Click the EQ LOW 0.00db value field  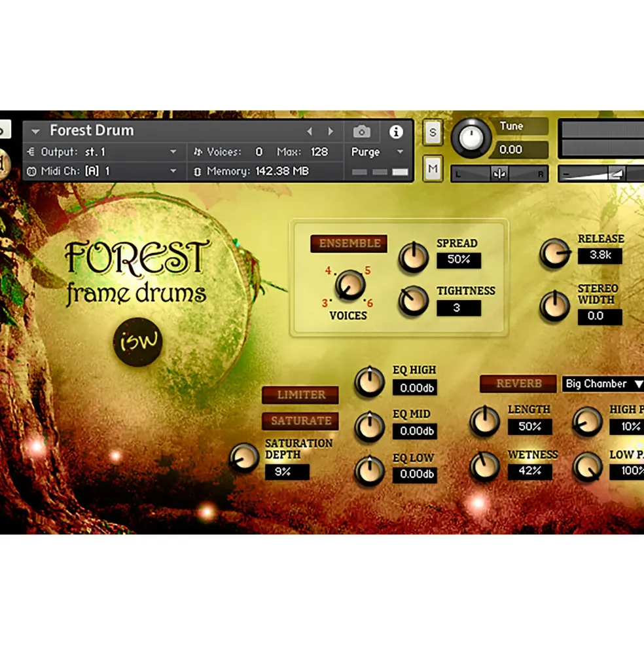pos(414,474)
